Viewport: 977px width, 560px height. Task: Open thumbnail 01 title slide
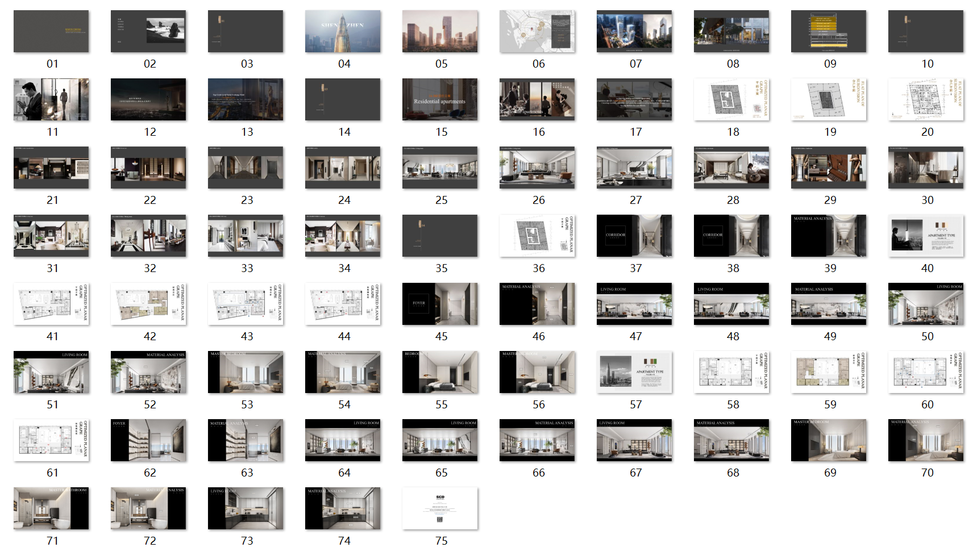coord(51,31)
